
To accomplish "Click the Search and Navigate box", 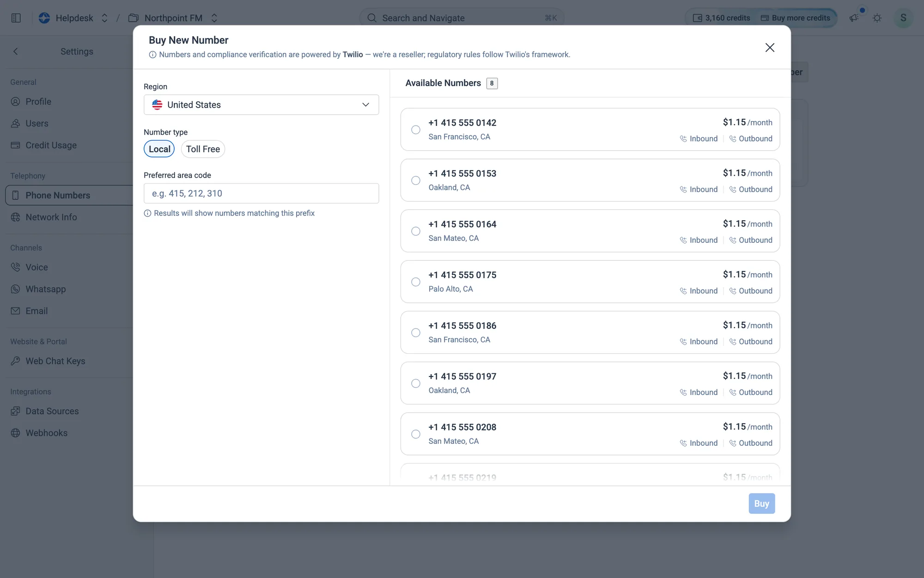I will (462, 18).
